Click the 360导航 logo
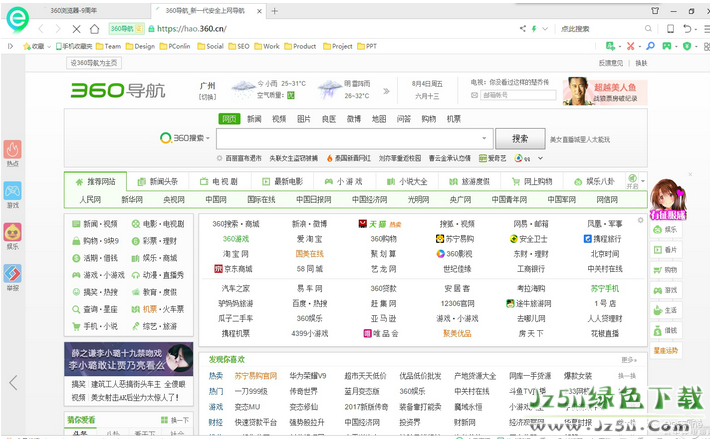Image resolution: width=710 pixels, height=439 pixels. [x=118, y=90]
